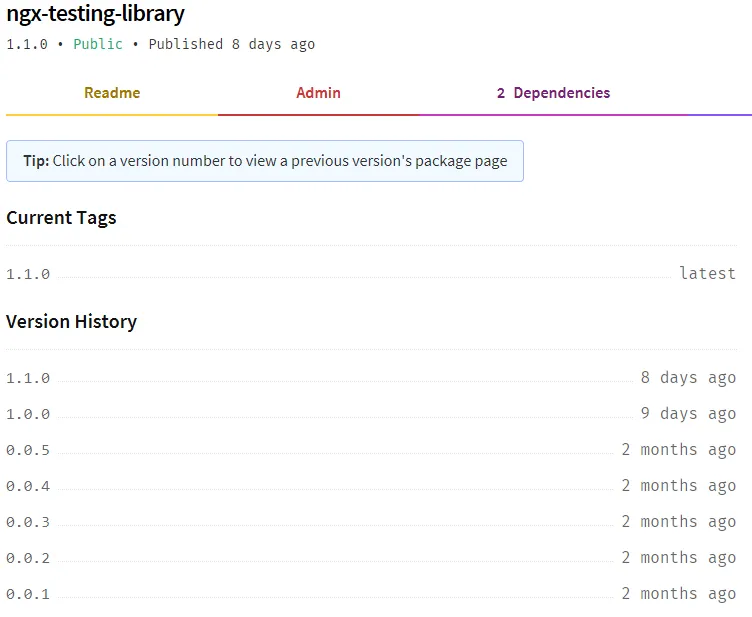Click the ngx-testing-library package title
The height and width of the screenshot is (617, 752).
coord(95,13)
